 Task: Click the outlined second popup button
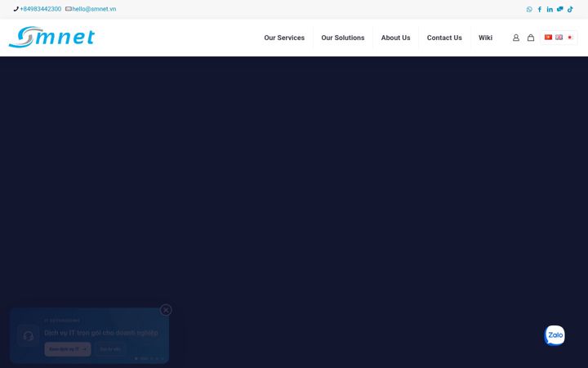(110, 349)
